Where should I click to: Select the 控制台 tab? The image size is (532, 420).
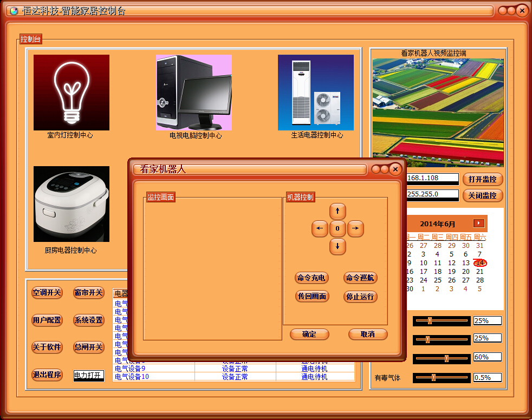click(x=30, y=39)
